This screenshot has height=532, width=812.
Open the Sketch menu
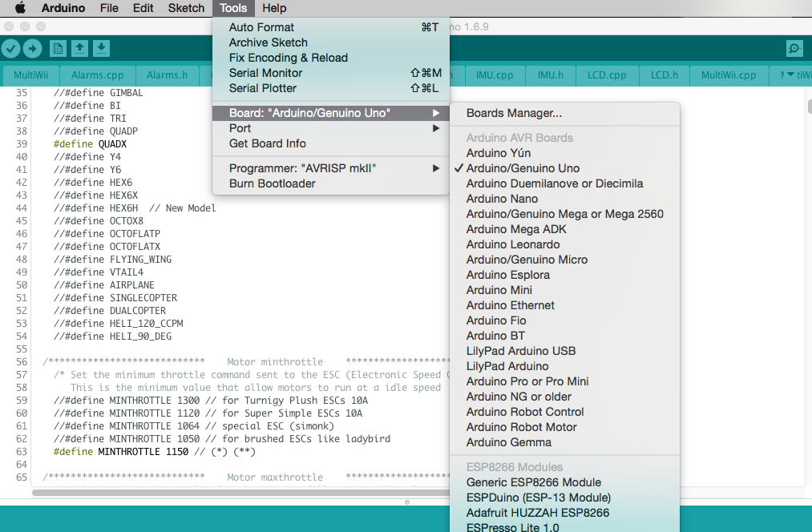pos(186,8)
